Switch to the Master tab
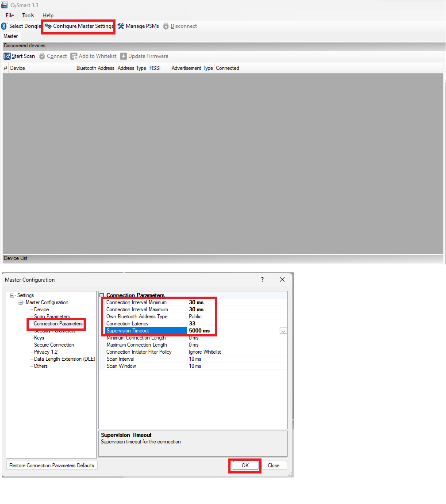The height and width of the screenshot is (504, 446). tap(11, 36)
